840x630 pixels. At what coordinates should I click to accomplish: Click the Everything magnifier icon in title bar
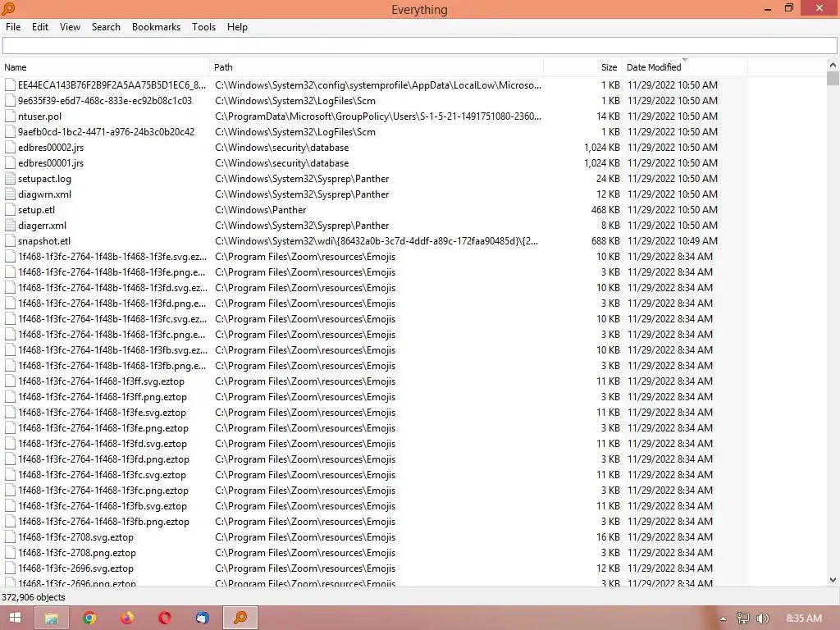(x=9, y=9)
